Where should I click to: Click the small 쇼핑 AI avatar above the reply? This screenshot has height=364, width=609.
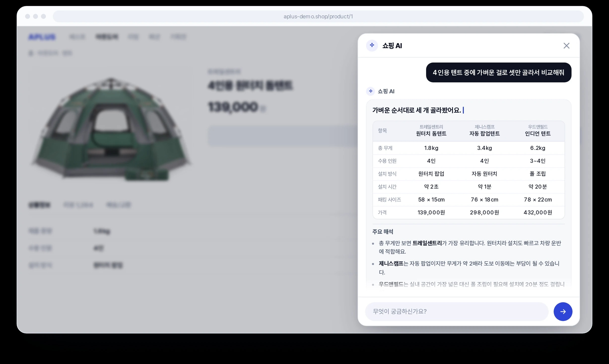tap(371, 91)
